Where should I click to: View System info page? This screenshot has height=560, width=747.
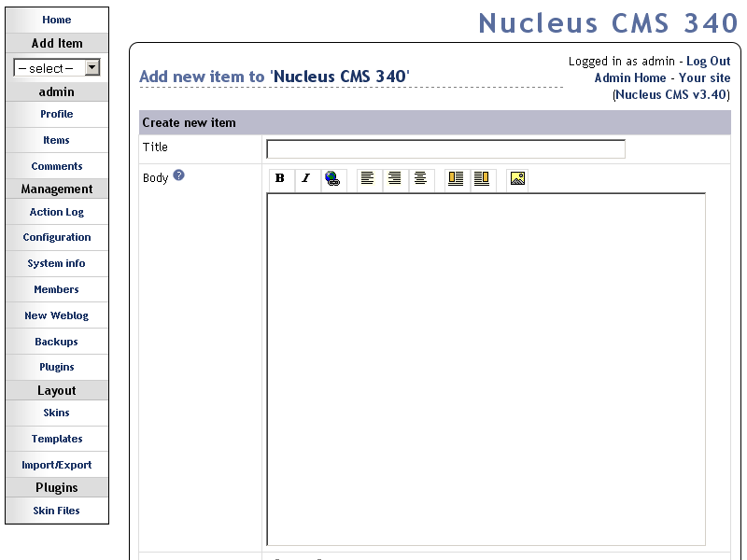(57, 263)
